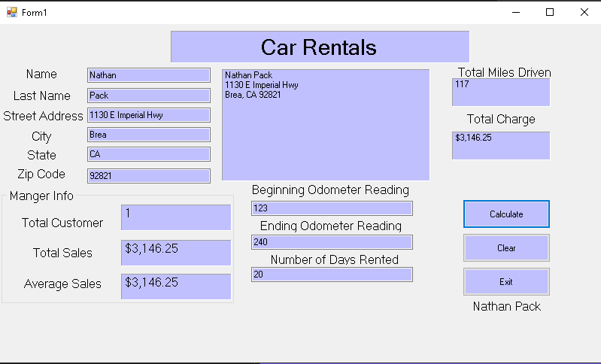Edit the City text box
Image resolution: width=601 pixels, height=364 pixels.
pos(148,135)
